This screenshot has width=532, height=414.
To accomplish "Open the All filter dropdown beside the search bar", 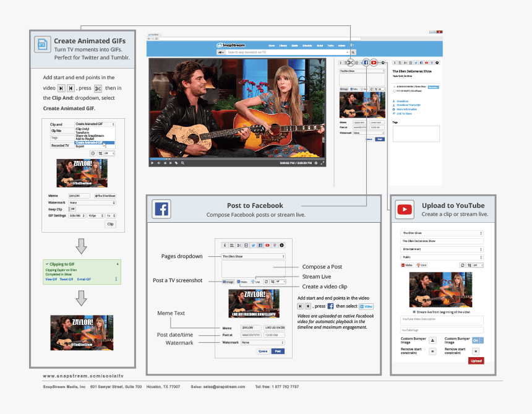I will click(x=221, y=52).
